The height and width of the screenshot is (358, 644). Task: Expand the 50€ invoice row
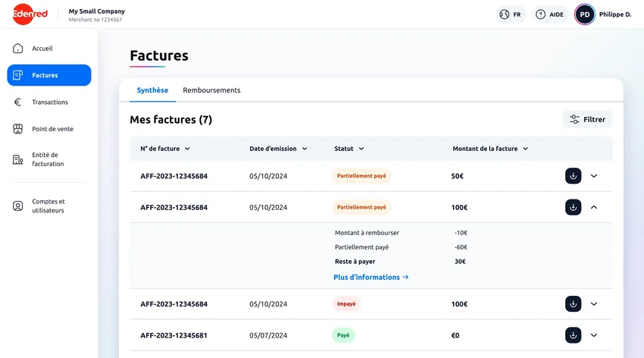tap(594, 176)
